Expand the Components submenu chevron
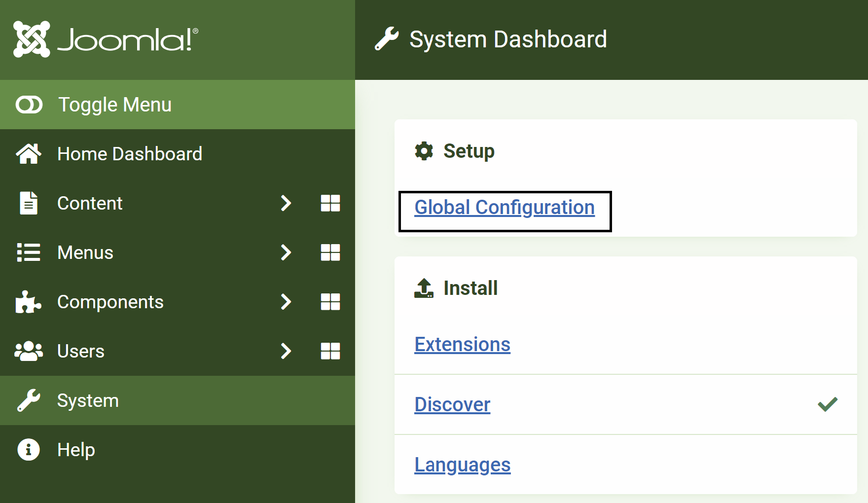The height and width of the screenshot is (503, 868). click(x=286, y=302)
